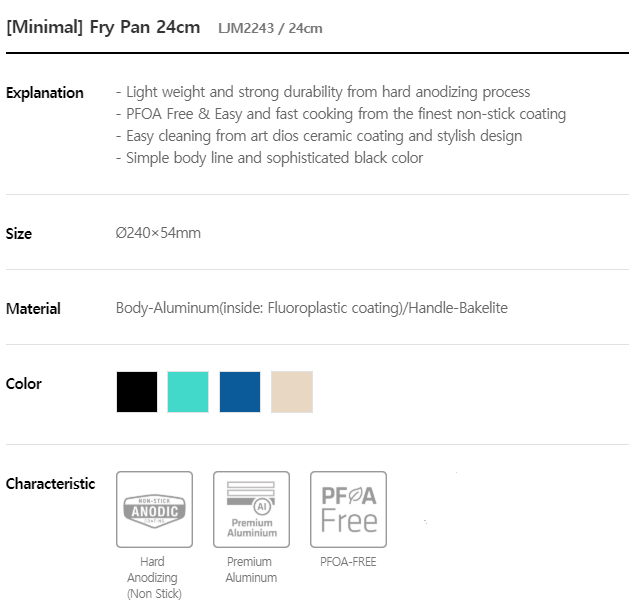This screenshot has width=629, height=614.
Task: Click the Hard Anodizing (Non Stick) caption
Action: [x=154, y=578]
